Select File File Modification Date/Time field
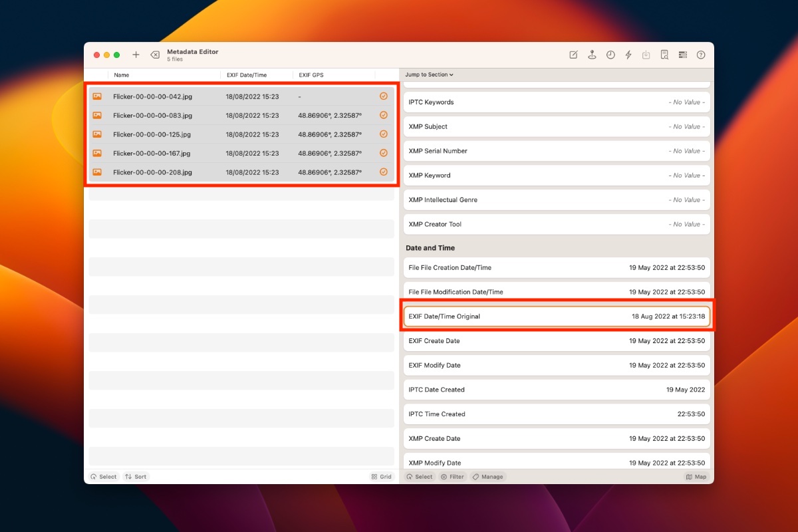798x532 pixels. pos(557,292)
